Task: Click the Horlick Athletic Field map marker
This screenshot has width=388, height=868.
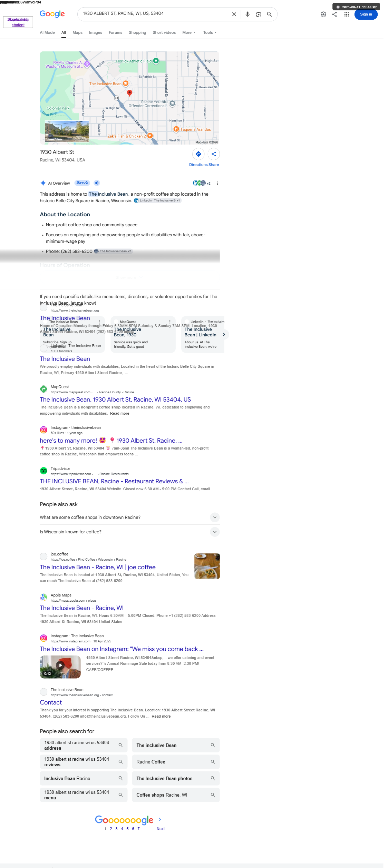Action: pyautogui.click(x=156, y=61)
